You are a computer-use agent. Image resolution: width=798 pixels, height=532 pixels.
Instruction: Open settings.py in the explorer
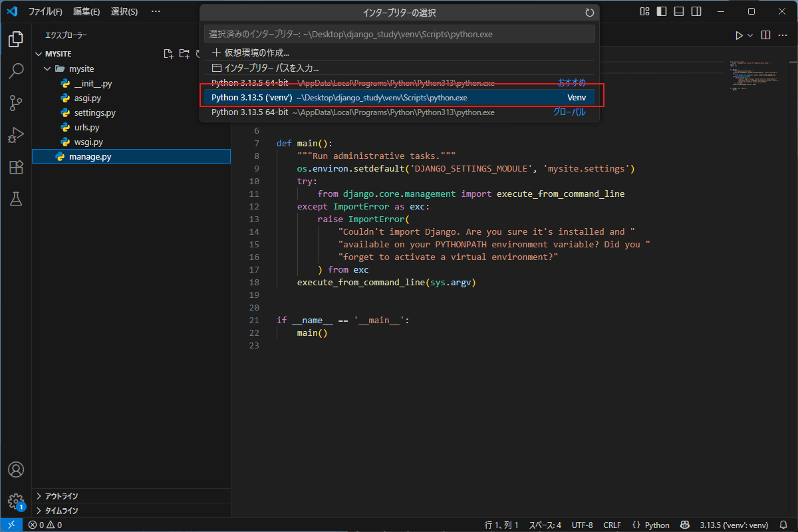131,112
